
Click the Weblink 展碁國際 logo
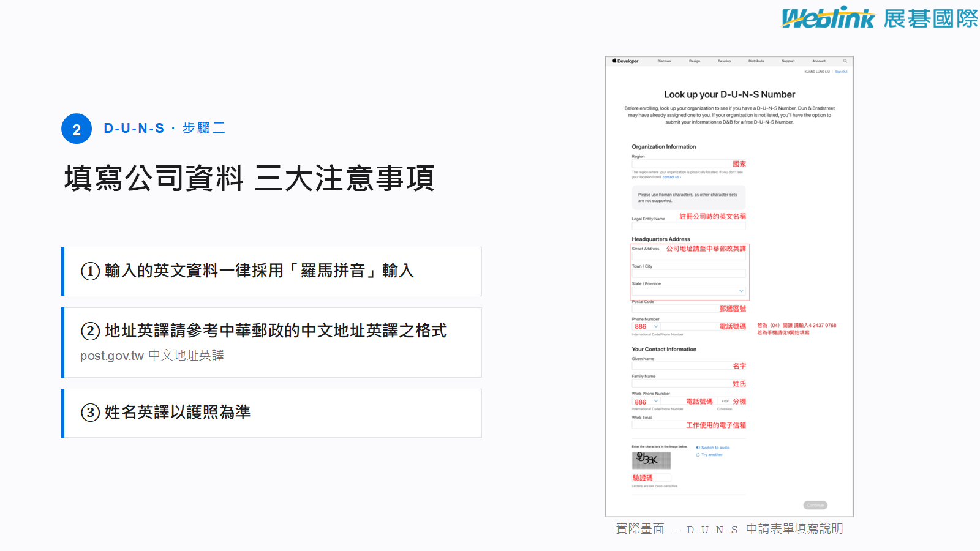[x=880, y=18]
